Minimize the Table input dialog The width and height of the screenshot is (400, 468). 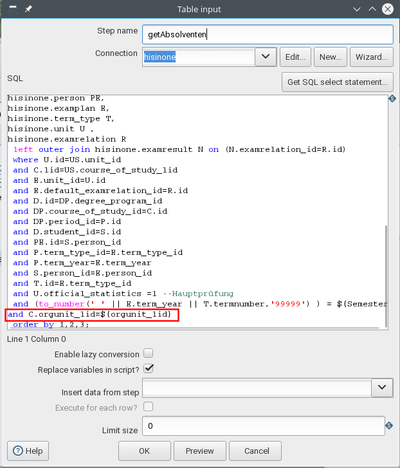pyautogui.click(x=357, y=9)
